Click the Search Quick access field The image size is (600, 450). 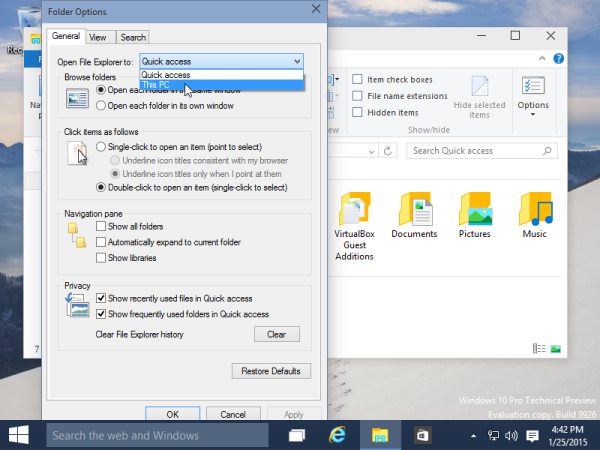click(476, 151)
